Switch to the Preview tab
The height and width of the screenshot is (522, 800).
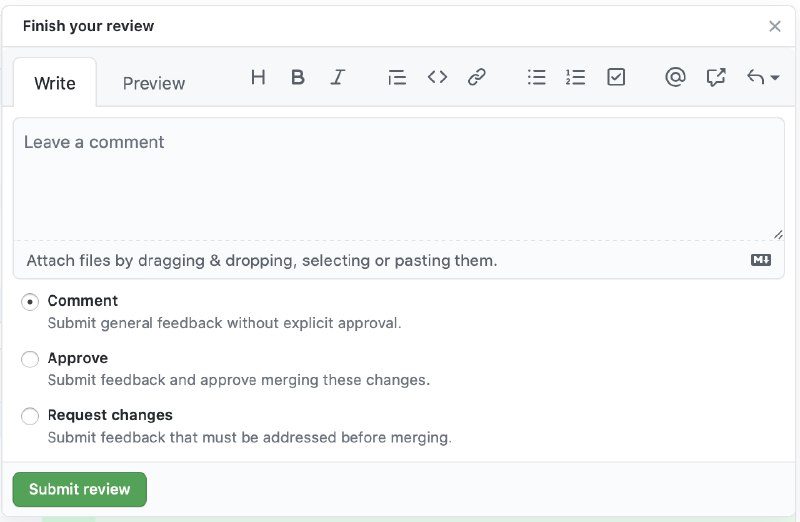154,83
